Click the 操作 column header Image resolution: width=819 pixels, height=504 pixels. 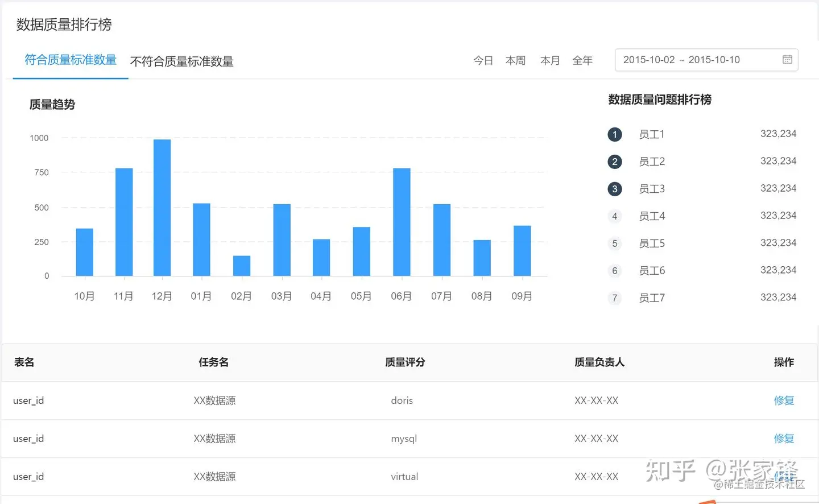[x=784, y=362]
